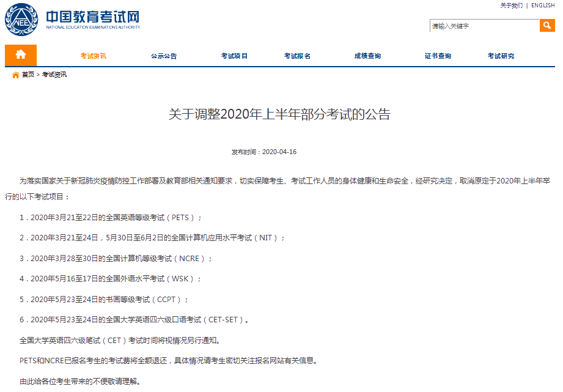563x392 pixels.
Task: Select 考试研究 in the navigation bar
Action: [x=499, y=55]
